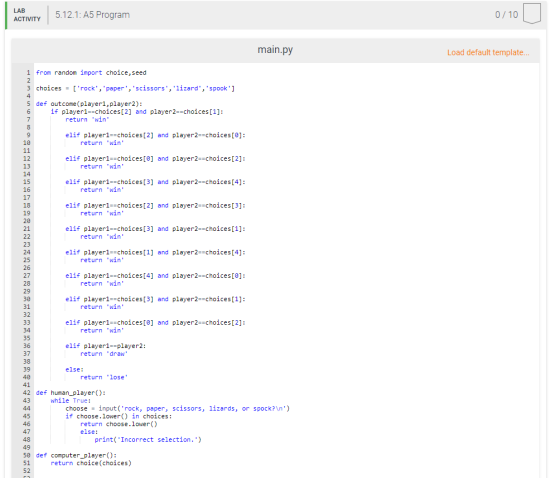Click the elif statement on line 30
This screenshot has width=560, height=478.
155,299
